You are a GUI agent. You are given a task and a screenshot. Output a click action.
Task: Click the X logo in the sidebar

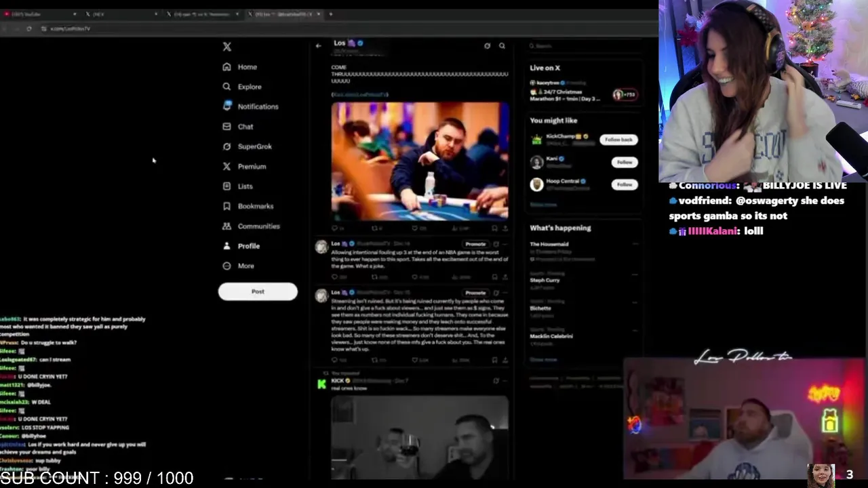227,47
